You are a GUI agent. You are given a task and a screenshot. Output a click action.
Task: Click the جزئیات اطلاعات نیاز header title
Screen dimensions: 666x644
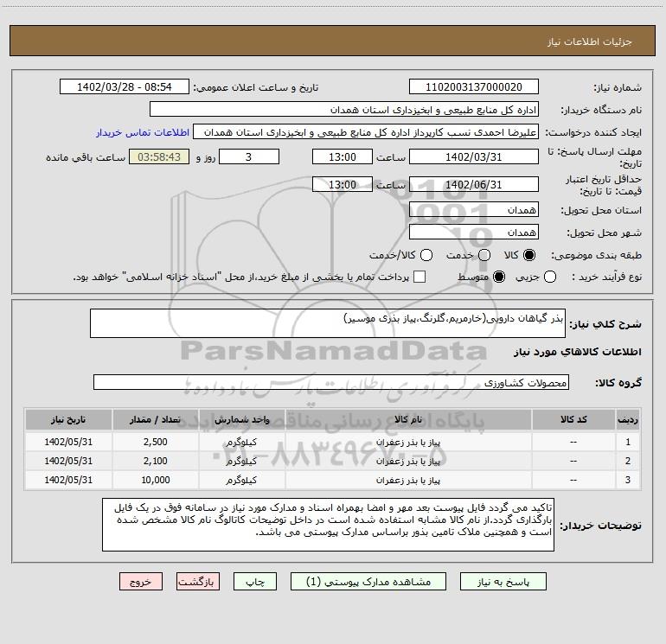point(590,41)
